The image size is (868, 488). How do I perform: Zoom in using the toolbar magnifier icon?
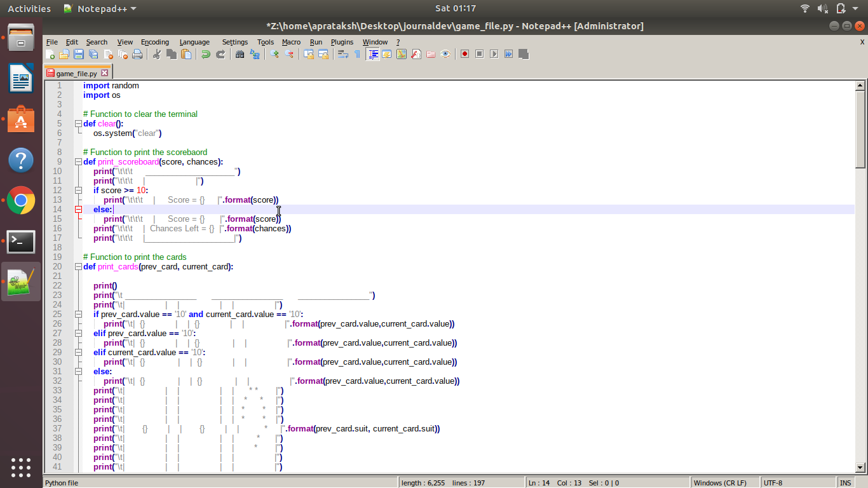tap(274, 54)
